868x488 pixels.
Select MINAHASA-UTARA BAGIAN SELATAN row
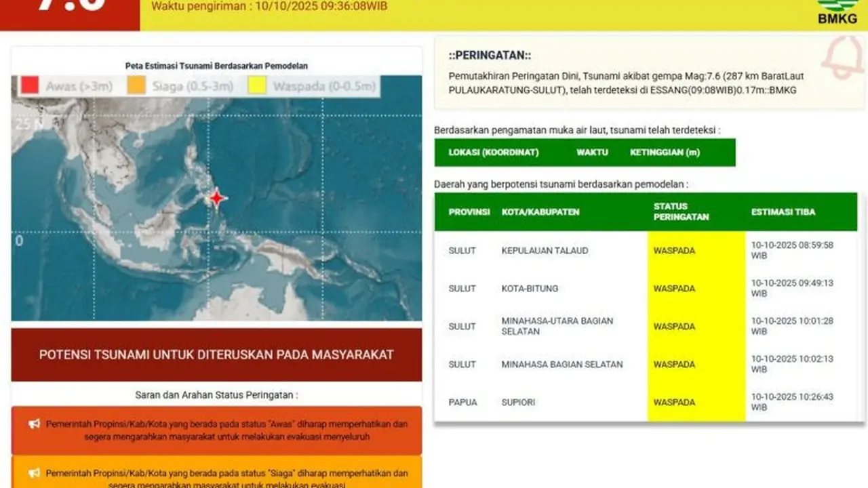coord(646,327)
